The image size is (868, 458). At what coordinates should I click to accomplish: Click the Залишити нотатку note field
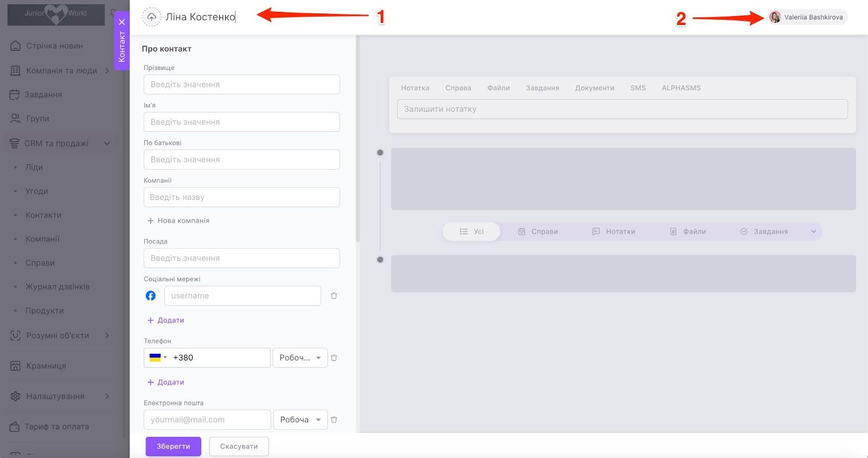click(x=622, y=109)
